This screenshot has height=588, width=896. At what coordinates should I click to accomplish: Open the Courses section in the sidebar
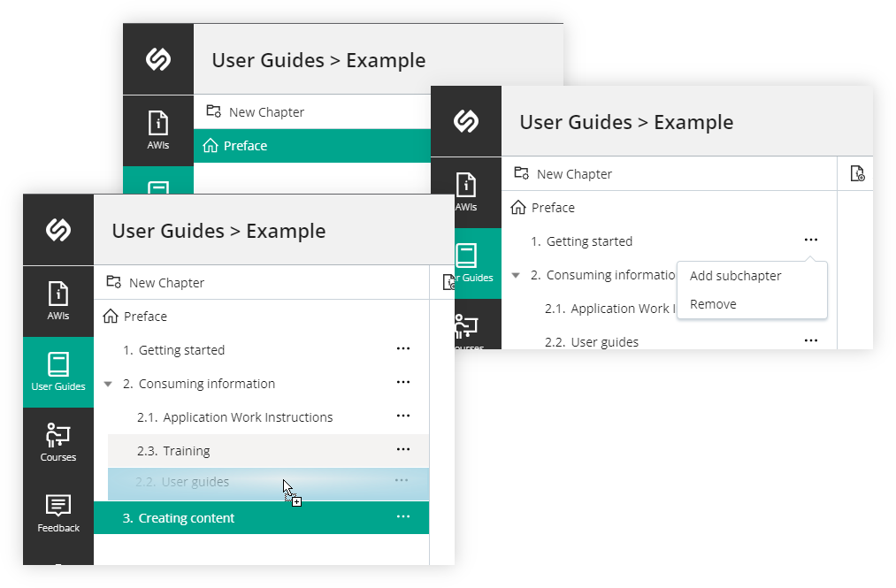pyautogui.click(x=57, y=440)
